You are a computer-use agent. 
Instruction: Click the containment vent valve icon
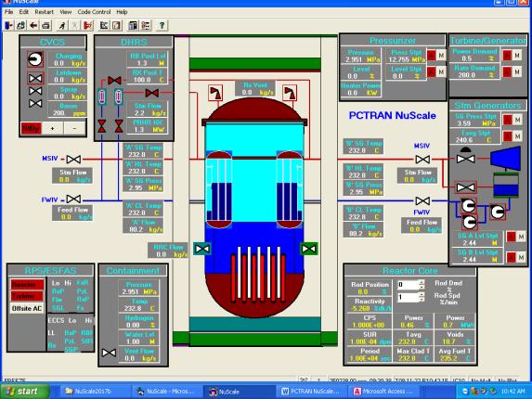109,353
